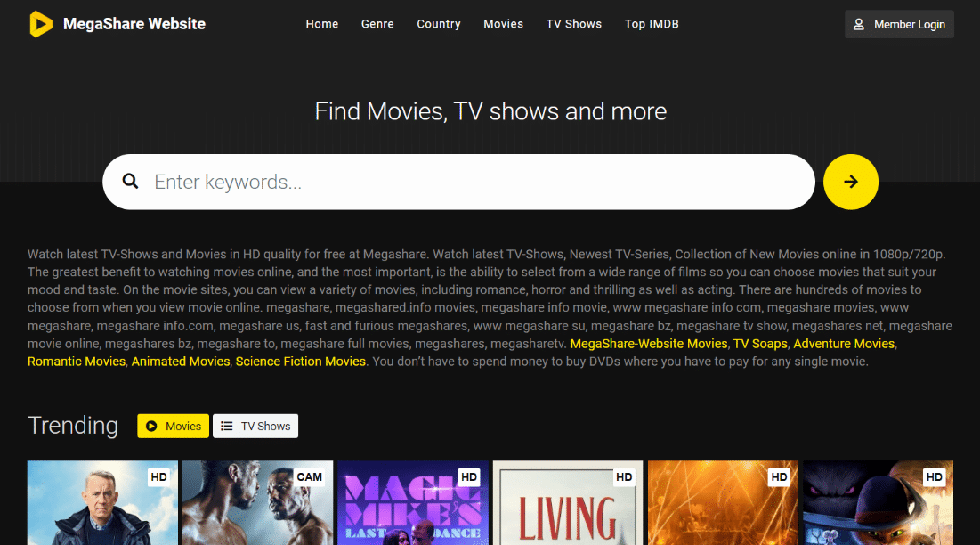Visit the Adventure Movies link

click(843, 344)
